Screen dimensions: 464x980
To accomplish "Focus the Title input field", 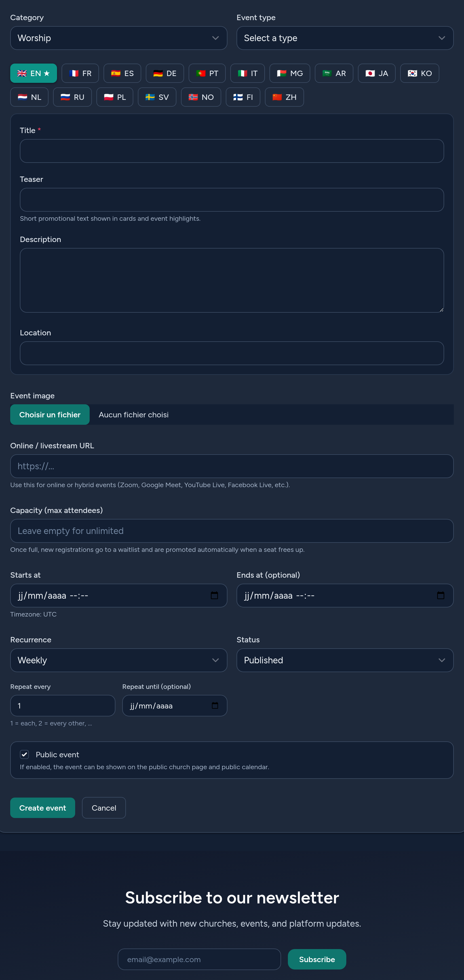I will (232, 151).
